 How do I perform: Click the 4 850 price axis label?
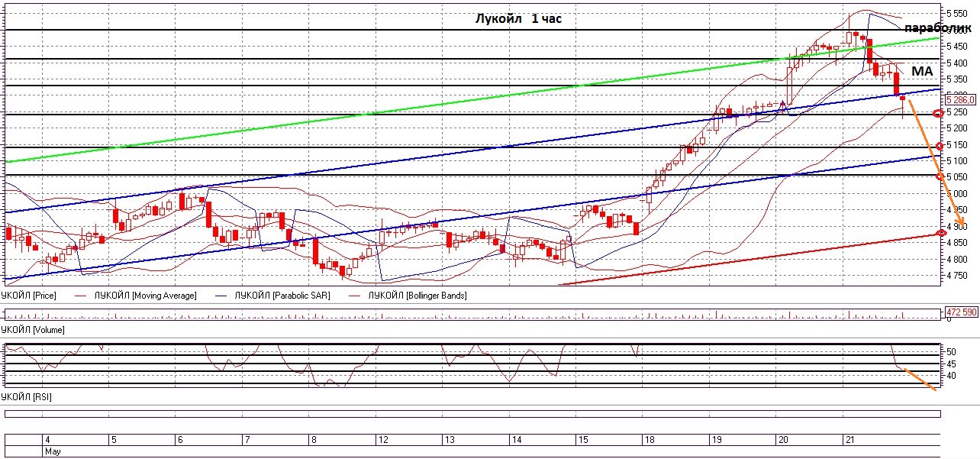point(958,243)
